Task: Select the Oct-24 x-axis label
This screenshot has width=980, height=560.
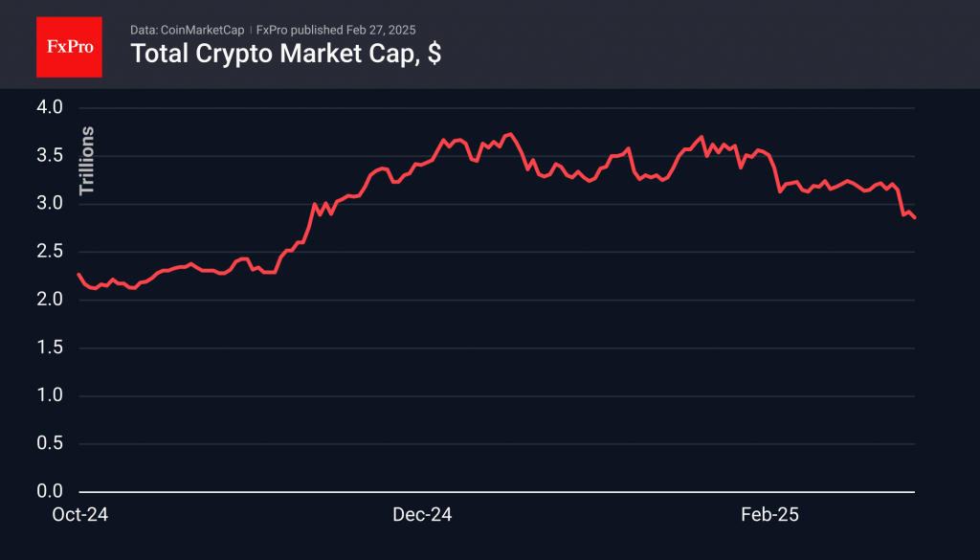Action: (80, 514)
